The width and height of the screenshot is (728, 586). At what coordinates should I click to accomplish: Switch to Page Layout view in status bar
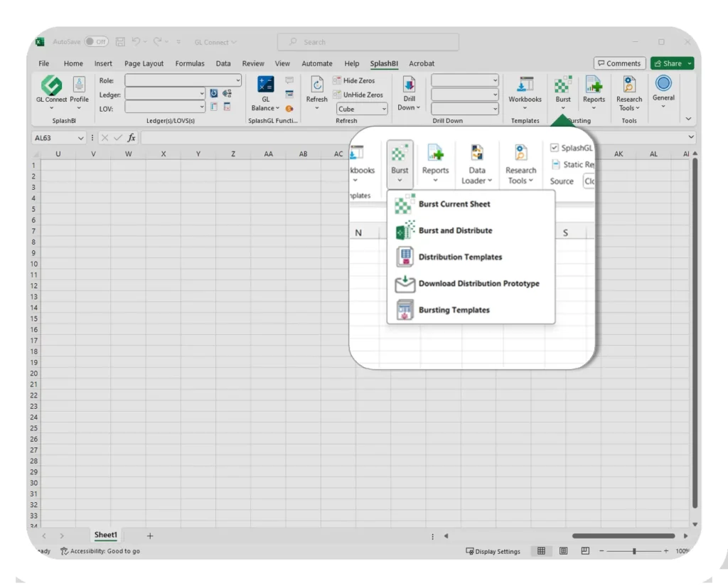pos(563,551)
